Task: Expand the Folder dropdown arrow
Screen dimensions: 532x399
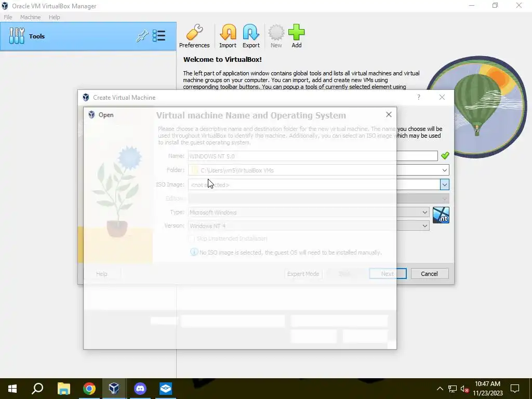Action: [x=445, y=170]
